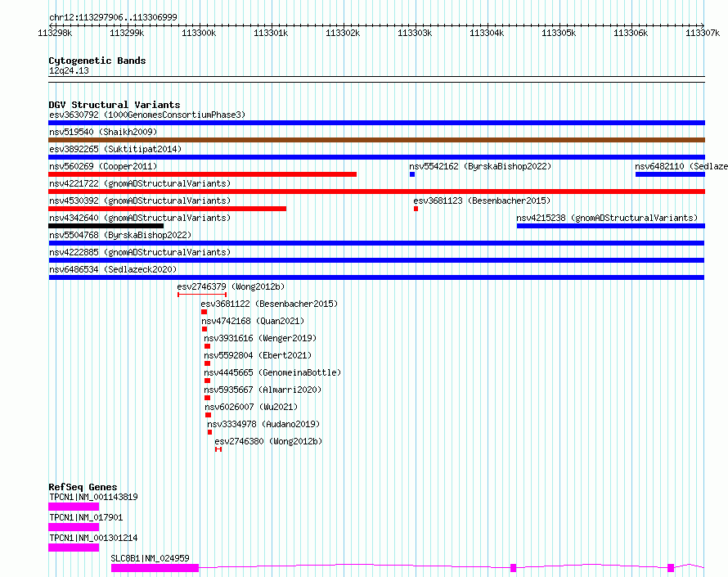Open nsv4221722 gnomADStructuralVariants label
728x577 pixels.
[140, 183]
